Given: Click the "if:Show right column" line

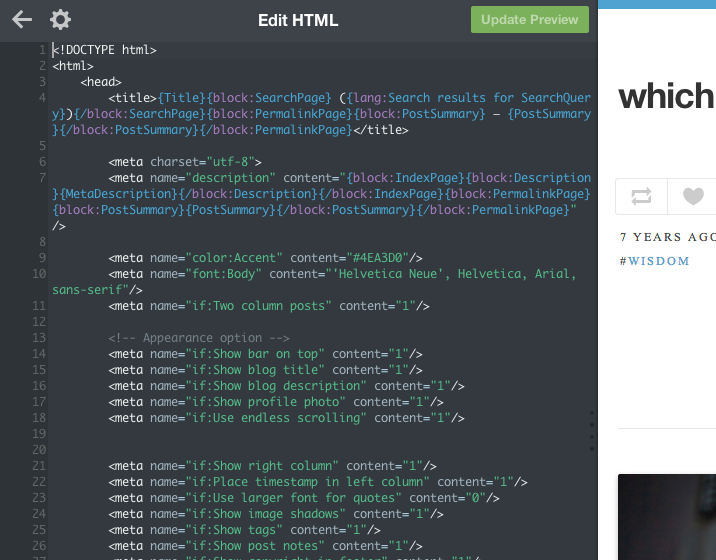Looking at the screenshot, I should coord(273,465).
